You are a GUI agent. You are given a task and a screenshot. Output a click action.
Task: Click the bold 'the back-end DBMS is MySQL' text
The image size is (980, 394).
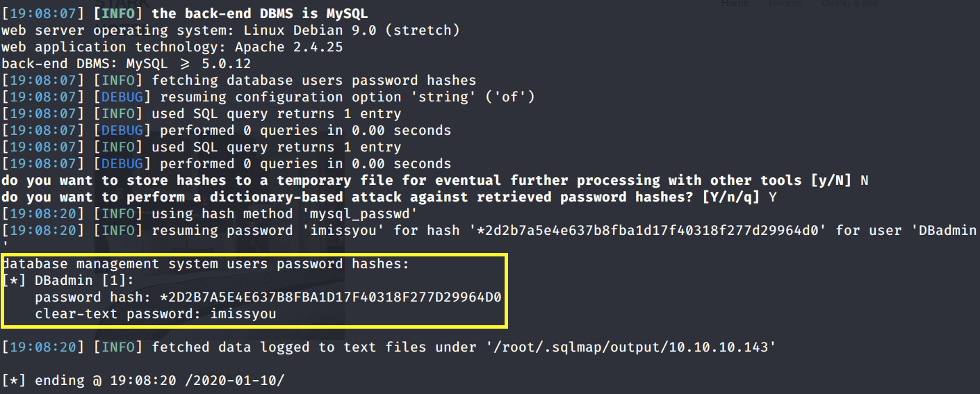[260, 14]
